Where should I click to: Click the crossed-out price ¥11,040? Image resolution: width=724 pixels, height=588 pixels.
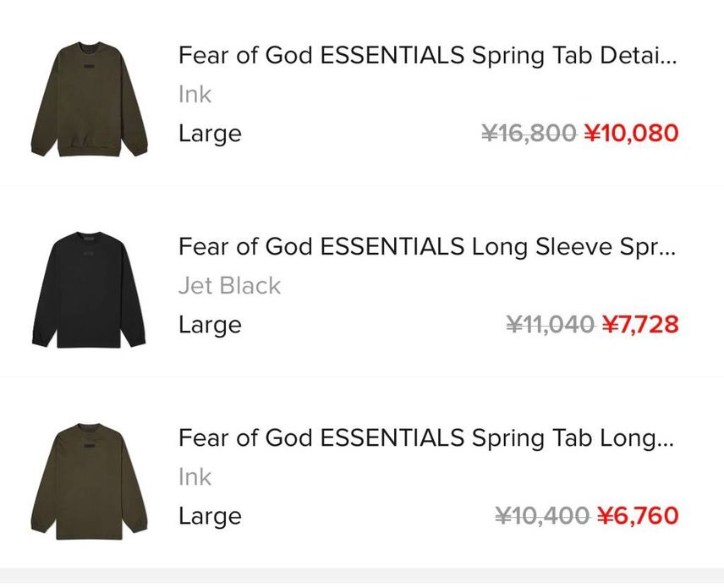pyautogui.click(x=551, y=324)
